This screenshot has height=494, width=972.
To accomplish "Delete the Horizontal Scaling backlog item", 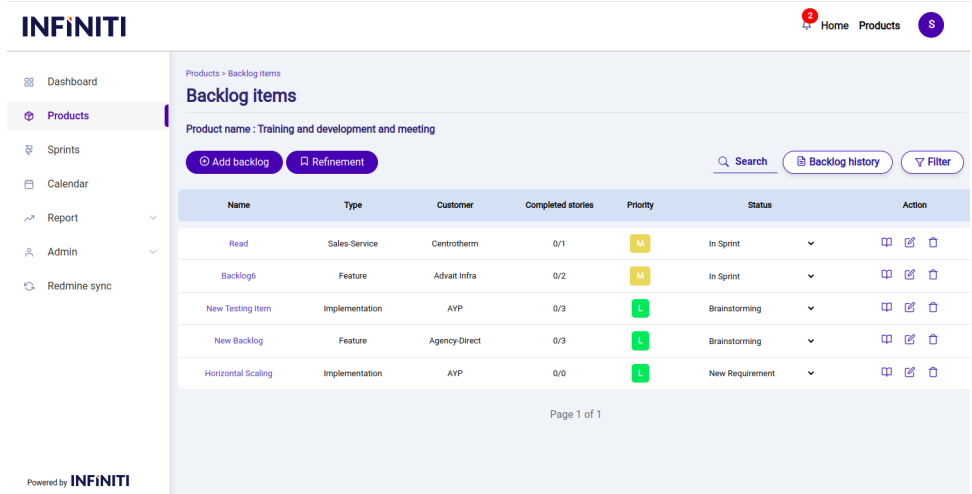I will (x=933, y=373).
